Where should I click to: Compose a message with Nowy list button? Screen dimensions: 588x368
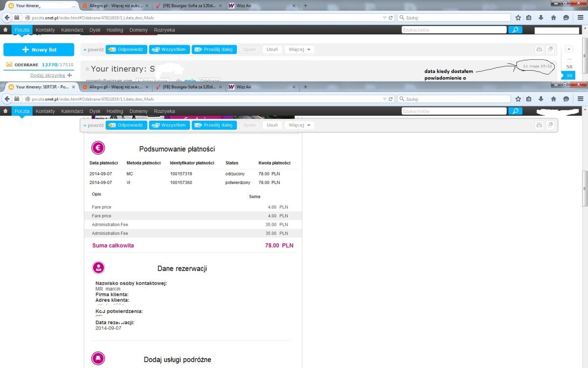point(39,50)
